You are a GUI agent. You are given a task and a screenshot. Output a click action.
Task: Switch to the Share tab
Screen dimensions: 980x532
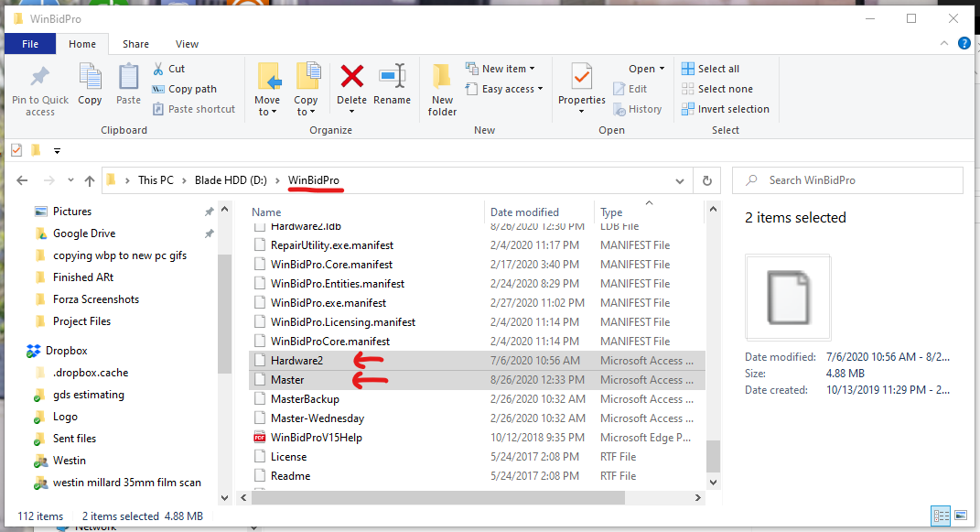(135, 44)
